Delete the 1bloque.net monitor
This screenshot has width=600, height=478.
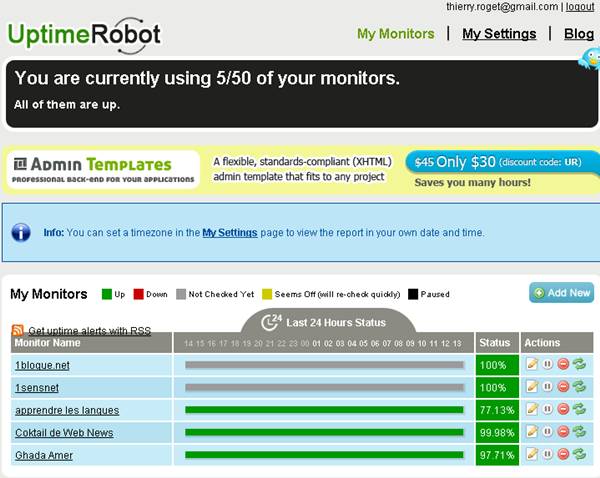click(563, 364)
